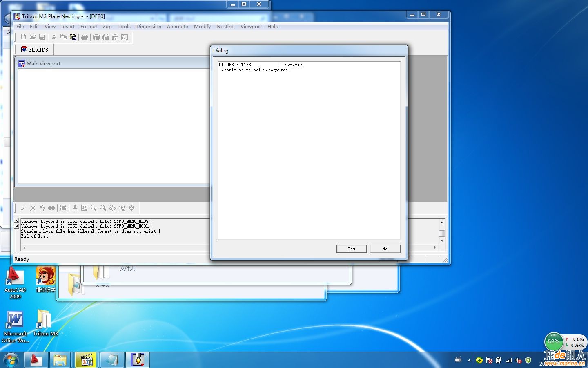Click the Cancel X icon in lower toolbar
The width and height of the screenshot is (588, 368).
(33, 208)
